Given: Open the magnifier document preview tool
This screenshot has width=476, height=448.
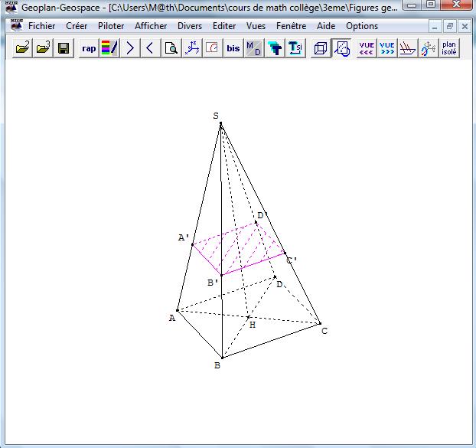Looking at the screenshot, I should 171,48.
